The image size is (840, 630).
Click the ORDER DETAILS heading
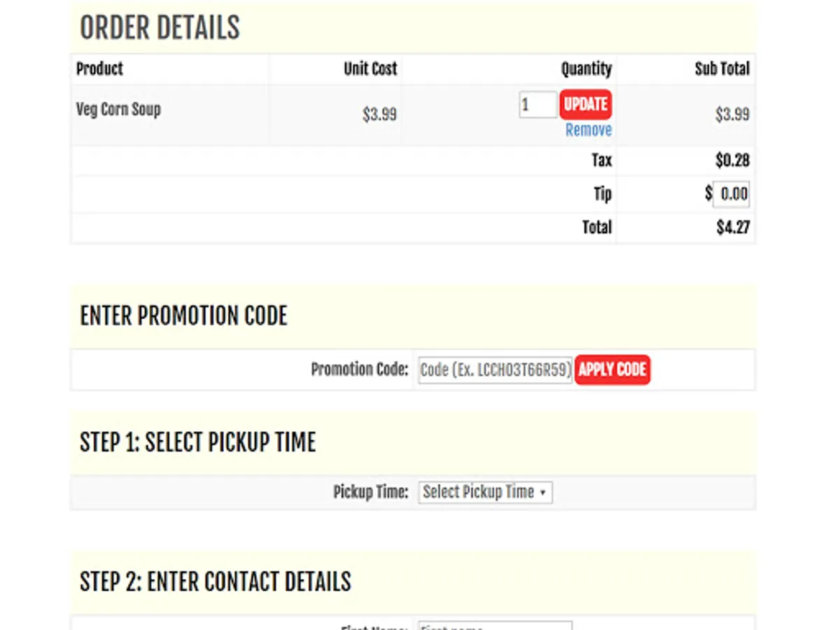click(160, 28)
